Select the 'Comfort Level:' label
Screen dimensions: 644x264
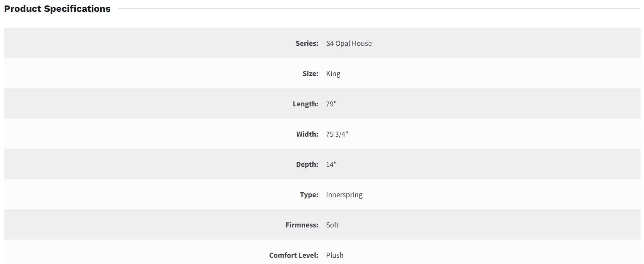point(294,255)
